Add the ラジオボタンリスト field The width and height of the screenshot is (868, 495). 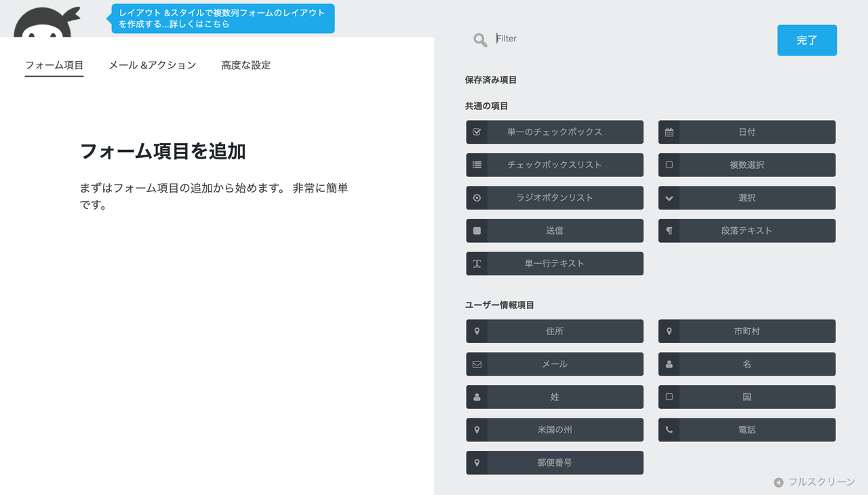[555, 198]
